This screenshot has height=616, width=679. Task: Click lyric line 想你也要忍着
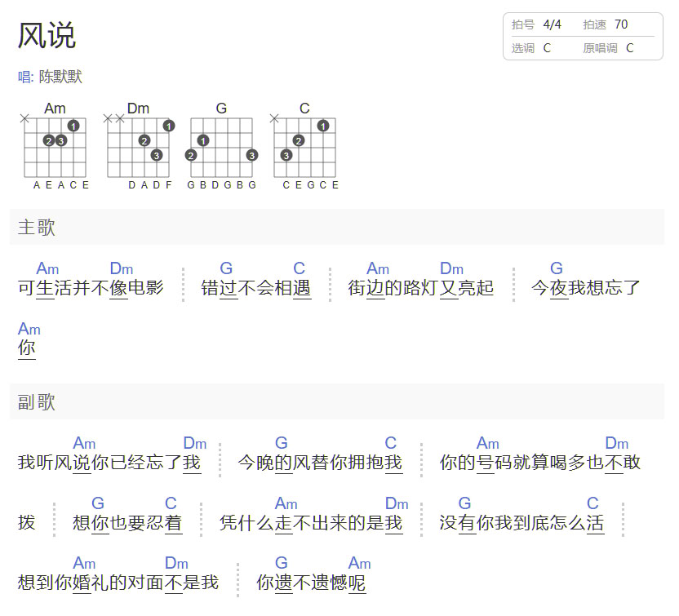[x=127, y=522]
